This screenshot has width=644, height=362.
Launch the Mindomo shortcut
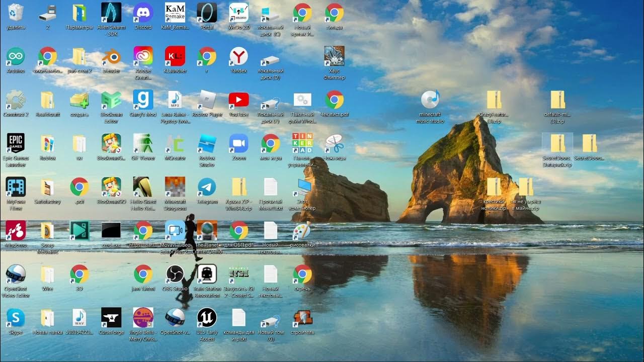tap(16, 230)
